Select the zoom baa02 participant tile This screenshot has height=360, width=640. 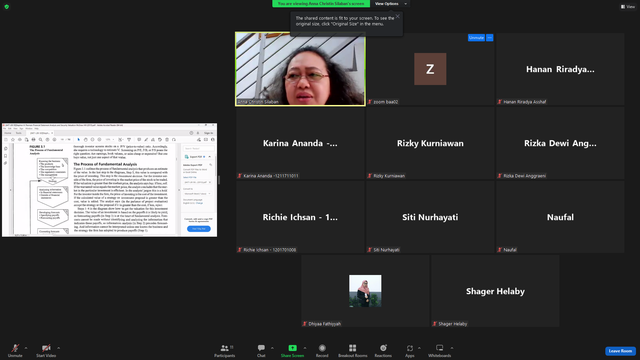point(430,69)
